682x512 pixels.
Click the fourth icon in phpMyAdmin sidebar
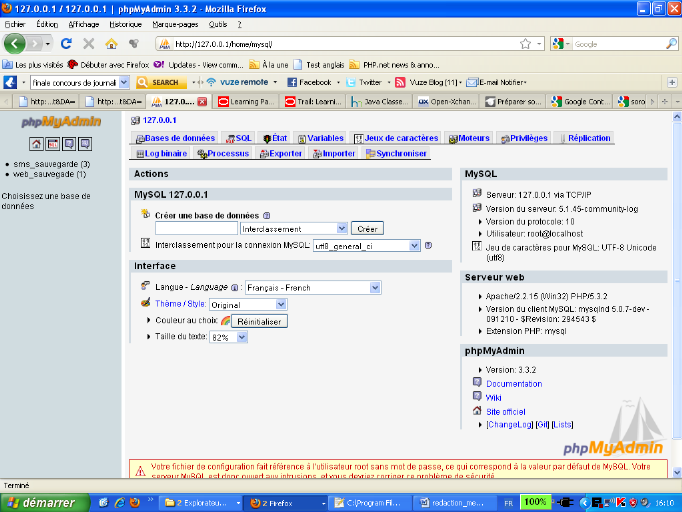coord(85,144)
